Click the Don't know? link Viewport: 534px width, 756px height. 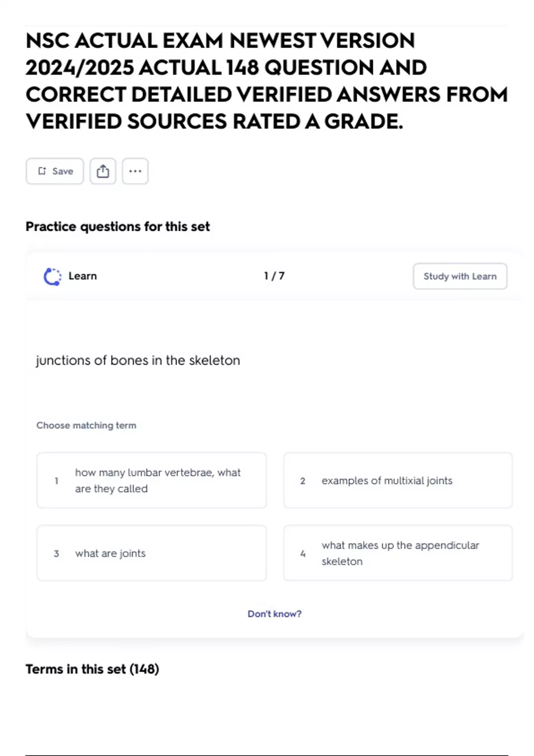point(274,614)
